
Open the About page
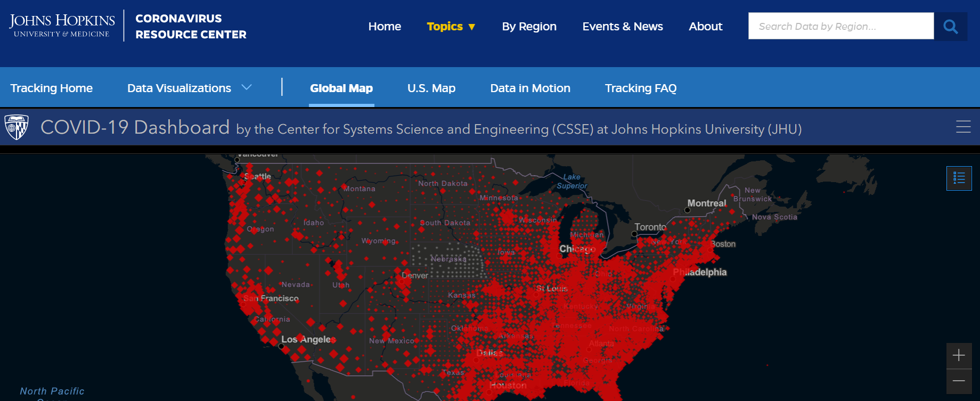coord(705,27)
